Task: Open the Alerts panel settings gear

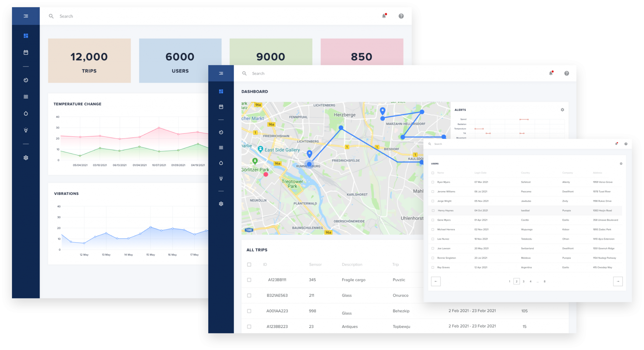Action: click(563, 110)
